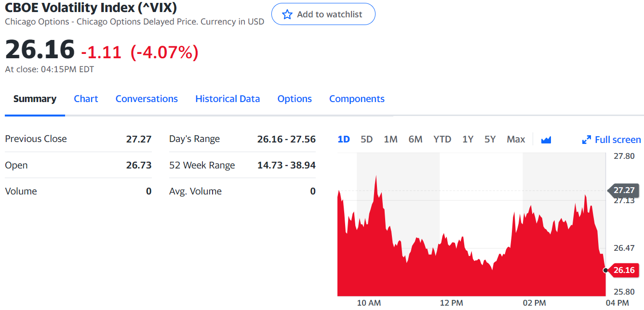Click the 02 PM chart axis label
The image size is (644, 310).
point(534,303)
